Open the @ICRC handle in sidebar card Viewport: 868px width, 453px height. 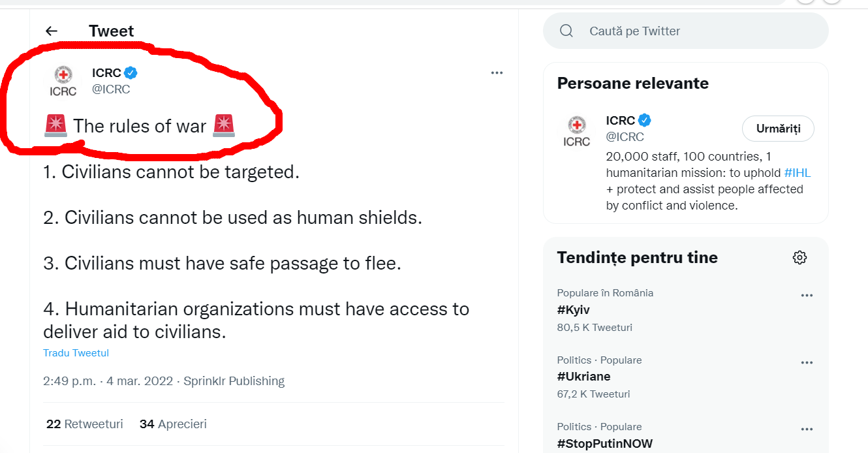(625, 137)
